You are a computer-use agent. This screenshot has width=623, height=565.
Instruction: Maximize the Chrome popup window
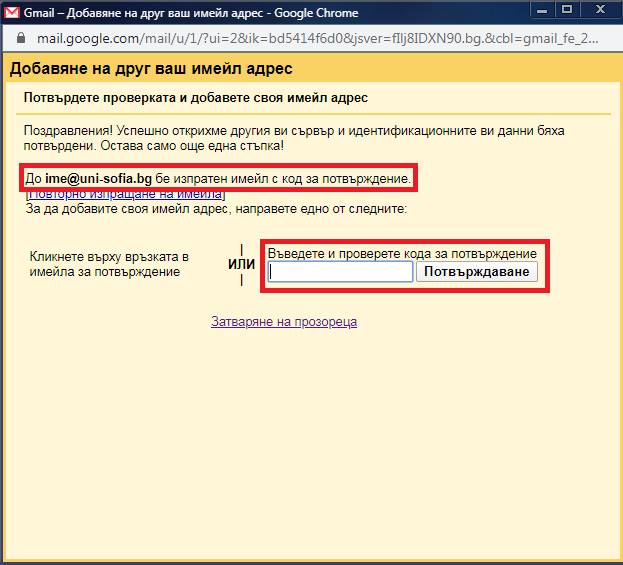click(567, 10)
